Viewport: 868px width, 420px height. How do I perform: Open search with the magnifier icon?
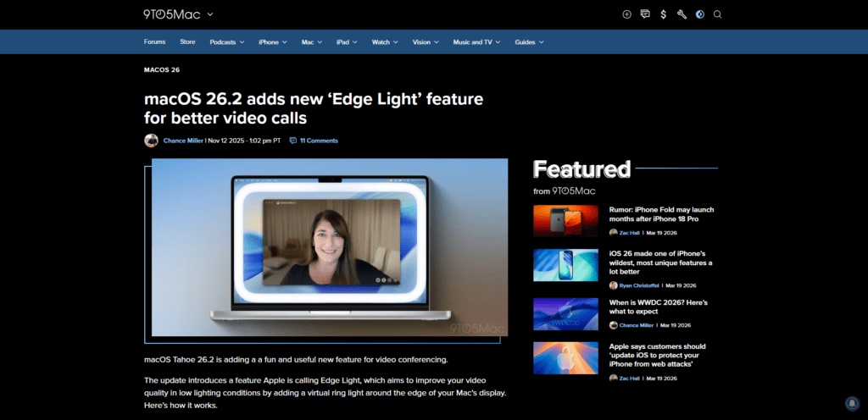tap(717, 14)
